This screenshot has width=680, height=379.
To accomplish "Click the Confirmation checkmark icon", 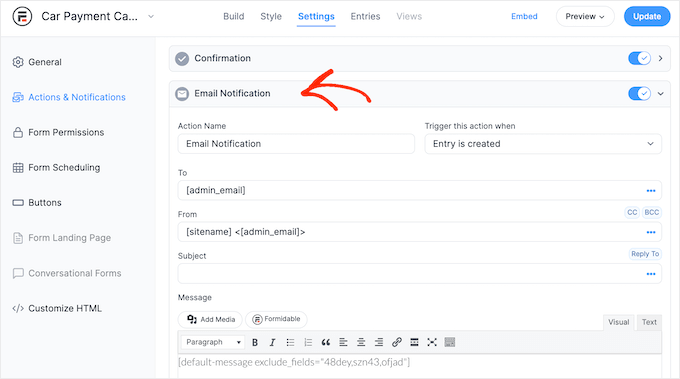I will 182,59.
